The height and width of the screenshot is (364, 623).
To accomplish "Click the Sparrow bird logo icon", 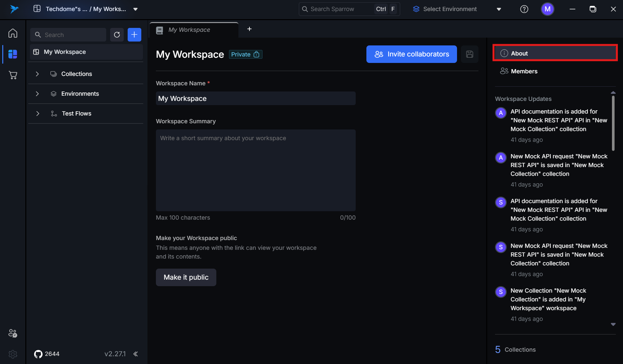I will [x=14, y=9].
